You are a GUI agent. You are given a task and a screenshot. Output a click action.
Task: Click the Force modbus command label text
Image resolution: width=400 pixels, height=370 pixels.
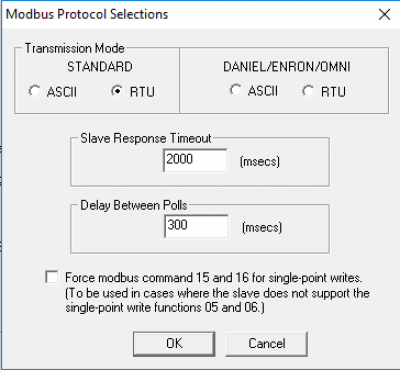click(x=214, y=277)
